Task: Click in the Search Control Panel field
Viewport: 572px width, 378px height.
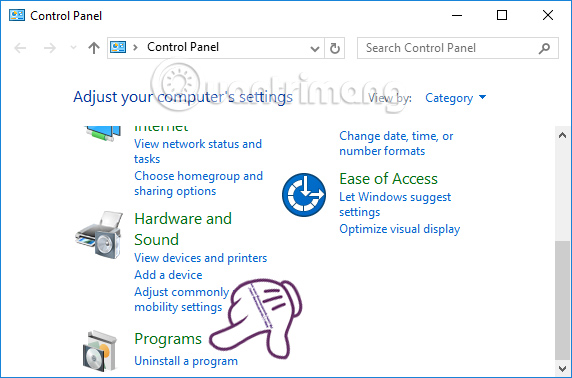Action: tap(458, 48)
